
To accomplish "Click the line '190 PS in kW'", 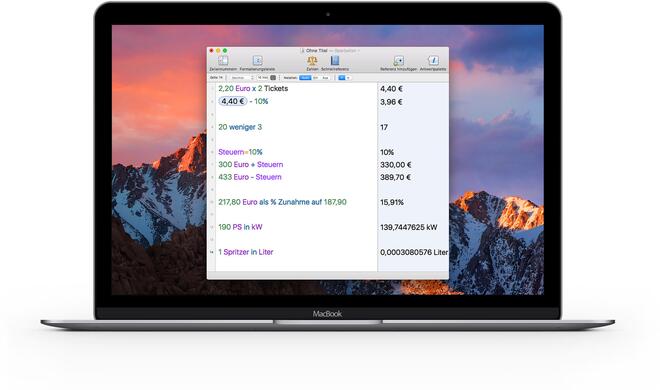I will pos(240,227).
